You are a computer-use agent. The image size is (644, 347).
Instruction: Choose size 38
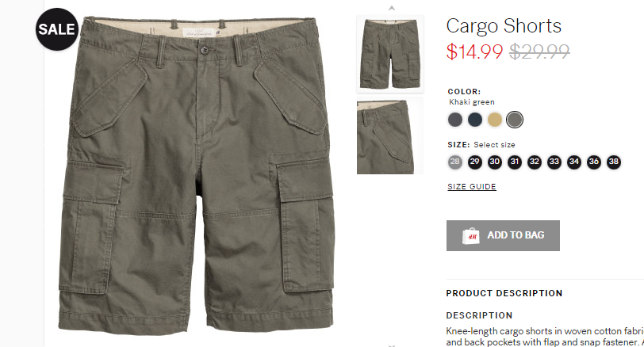coord(614,162)
